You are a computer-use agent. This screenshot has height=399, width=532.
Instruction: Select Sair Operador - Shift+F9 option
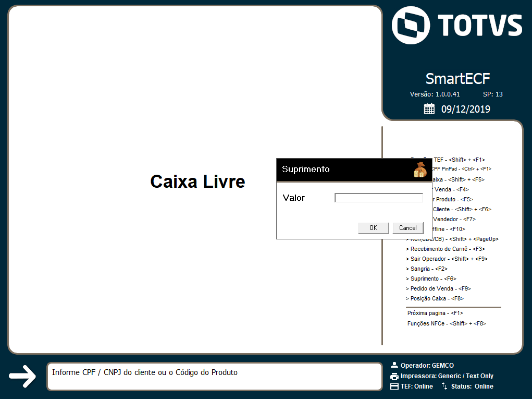point(447,259)
